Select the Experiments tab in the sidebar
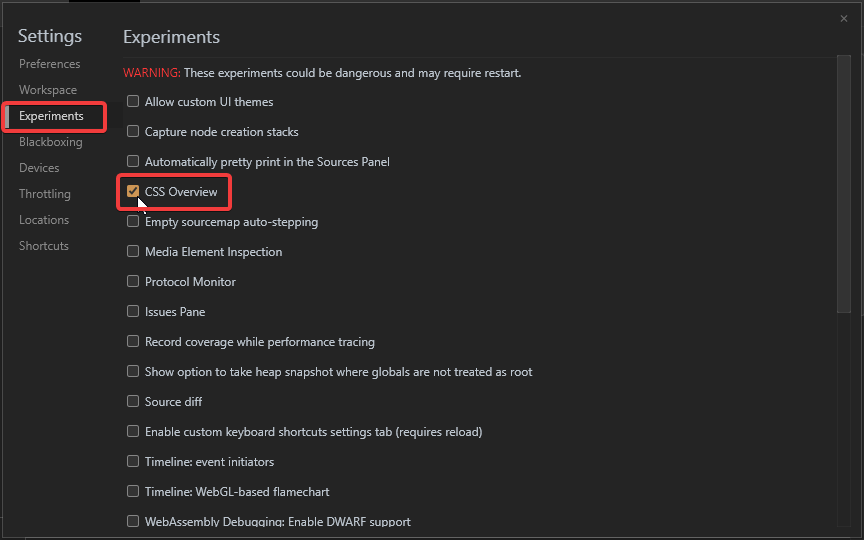The height and width of the screenshot is (540, 864). [51, 116]
